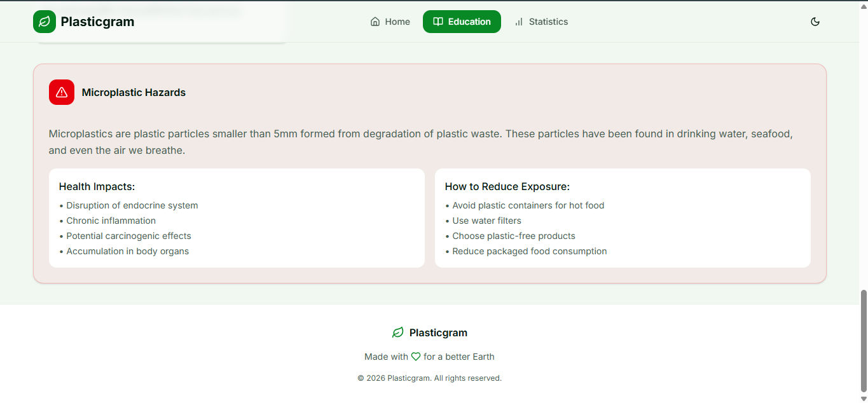Click the Microplastic Hazards heading
The image size is (868, 403).
coord(134,92)
